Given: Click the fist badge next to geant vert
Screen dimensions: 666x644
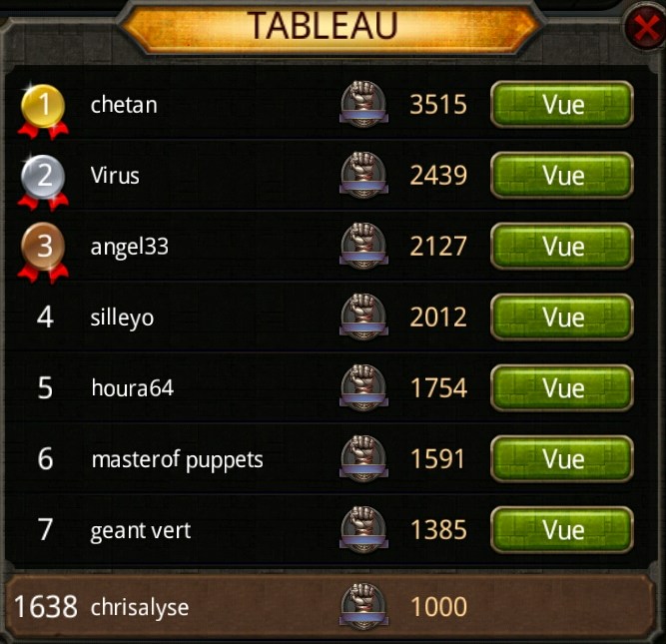Looking at the screenshot, I should point(363,530).
